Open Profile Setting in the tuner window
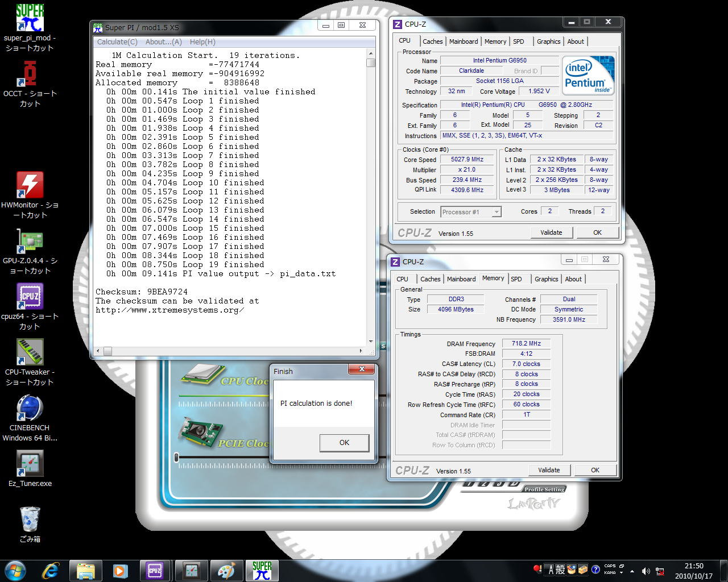 tap(544, 489)
